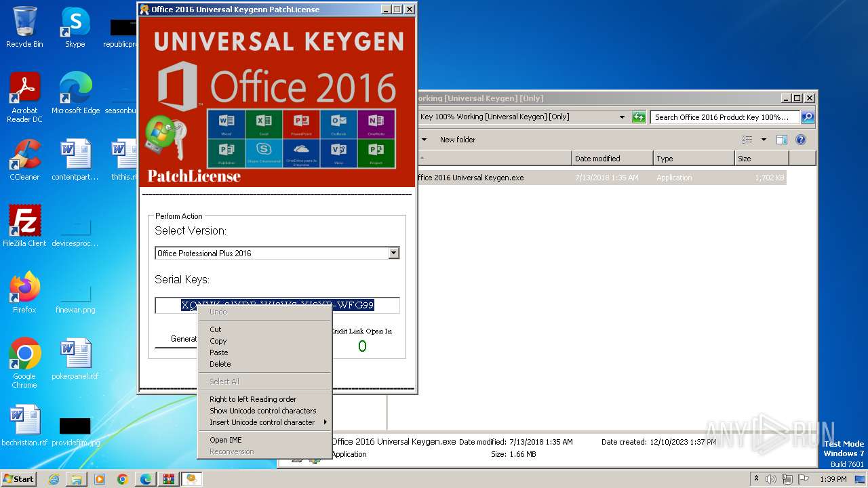Expand the Select Version dropdown
The image size is (868, 488).
coord(393,253)
